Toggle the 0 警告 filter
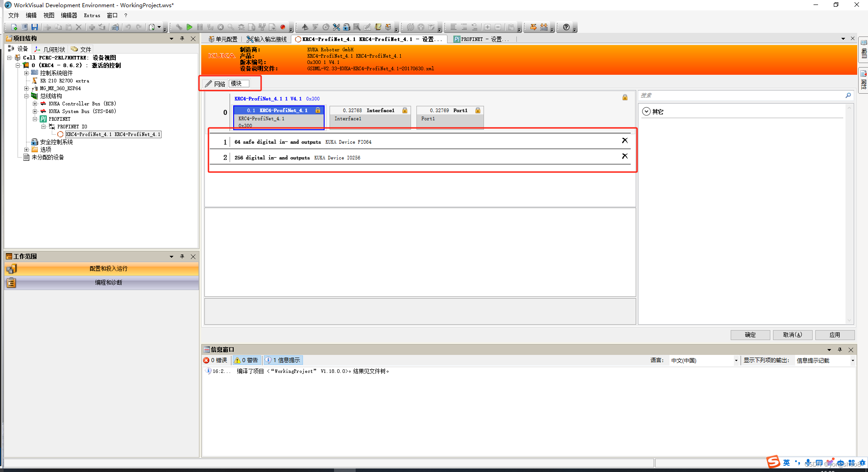The height and width of the screenshot is (472, 868). tap(246, 360)
